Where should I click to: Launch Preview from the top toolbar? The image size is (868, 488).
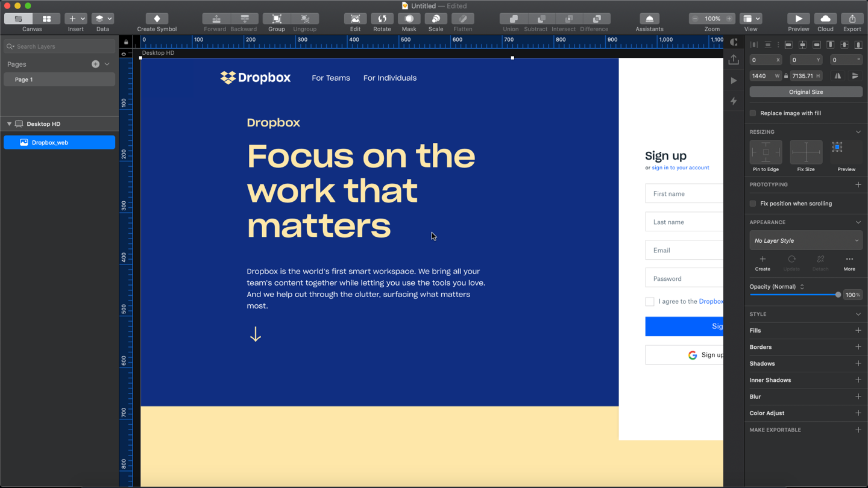[x=799, y=19]
